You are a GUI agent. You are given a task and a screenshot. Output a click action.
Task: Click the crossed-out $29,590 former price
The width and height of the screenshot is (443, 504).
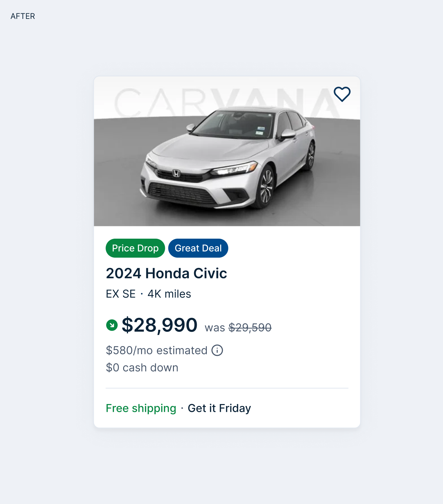pyautogui.click(x=250, y=328)
